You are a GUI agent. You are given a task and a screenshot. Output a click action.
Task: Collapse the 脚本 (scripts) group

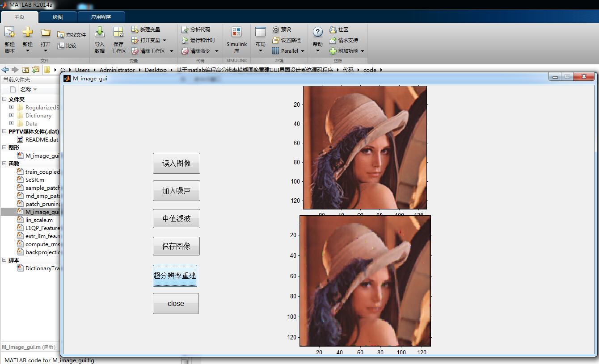[x=4, y=260]
